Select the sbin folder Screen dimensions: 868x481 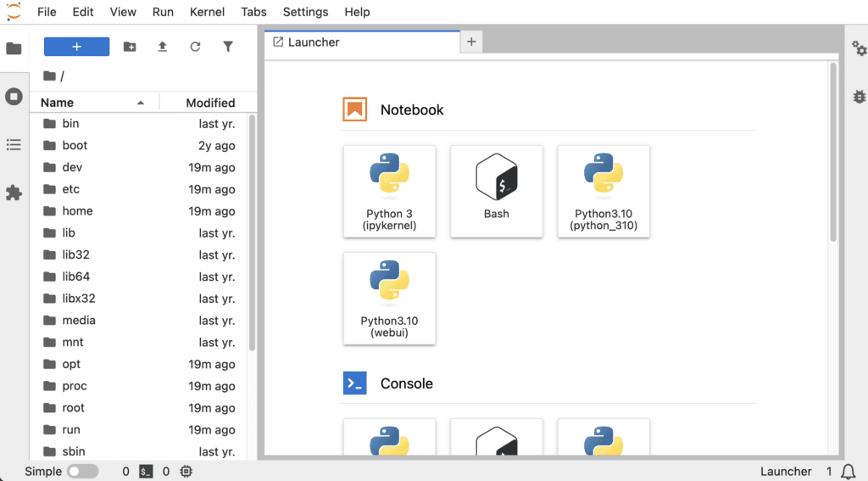pyautogui.click(x=138, y=451)
